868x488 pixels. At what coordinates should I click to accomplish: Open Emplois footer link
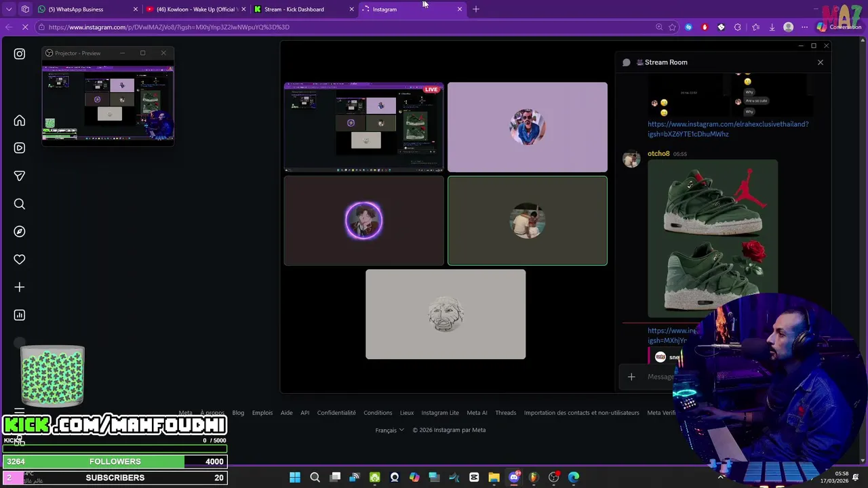tap(262, 413)
